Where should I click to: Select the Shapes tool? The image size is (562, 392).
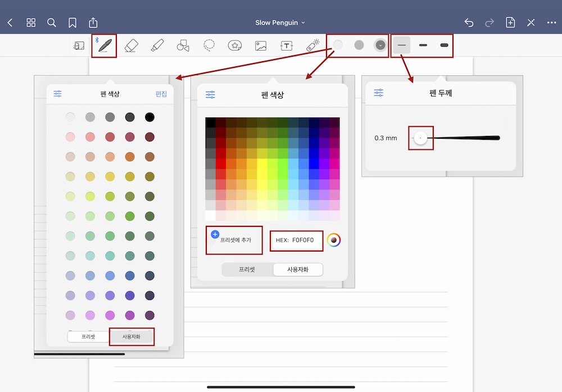183,45
